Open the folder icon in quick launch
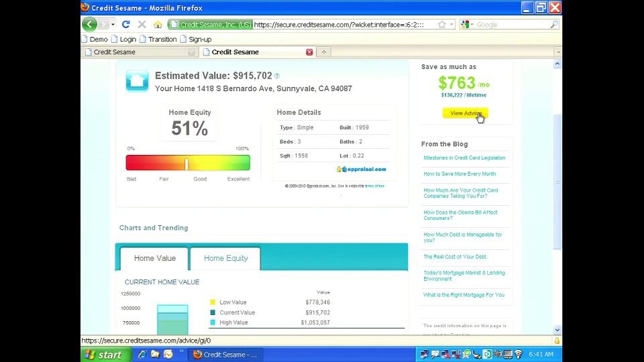Image resolution: width=644 pixels, height=362 pixels. 155,354
